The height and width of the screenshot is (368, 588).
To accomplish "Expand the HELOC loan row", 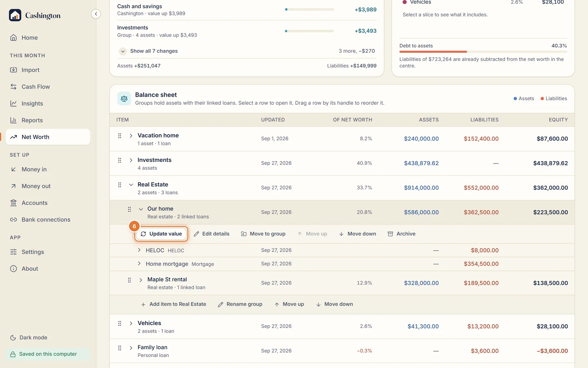I will (x=139, y=250).
